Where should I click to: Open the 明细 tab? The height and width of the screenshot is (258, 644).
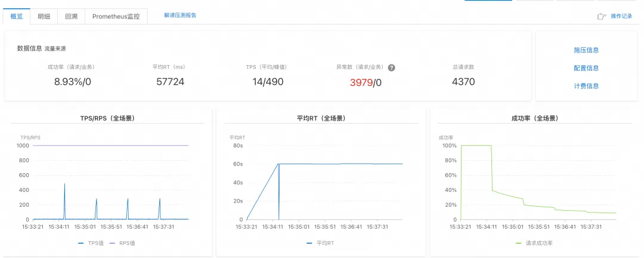click(44, 17)
